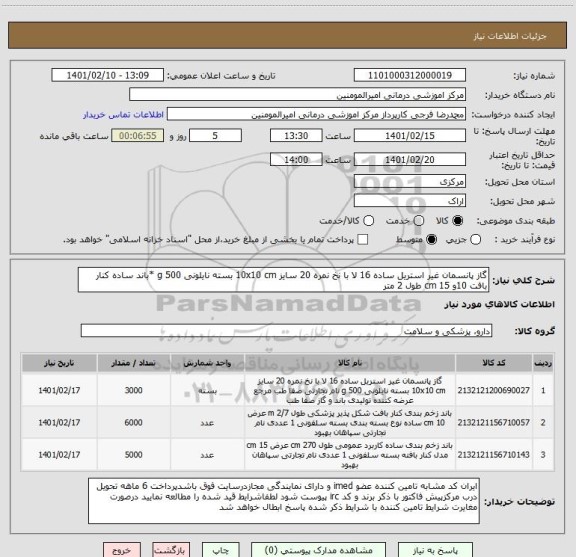Screen dimensions: 576x557
Task: Click the row 2 bandage 10 cm description
Action: [x=349, y=423]
